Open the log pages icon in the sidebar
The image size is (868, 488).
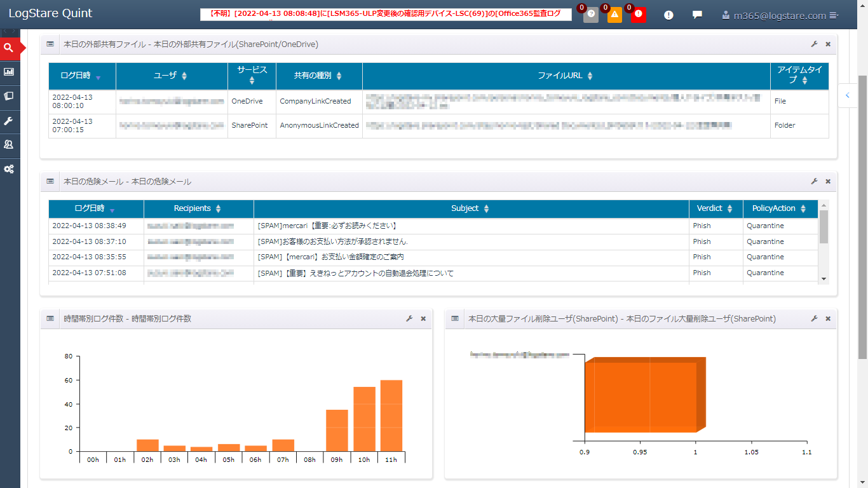(9, 97)
